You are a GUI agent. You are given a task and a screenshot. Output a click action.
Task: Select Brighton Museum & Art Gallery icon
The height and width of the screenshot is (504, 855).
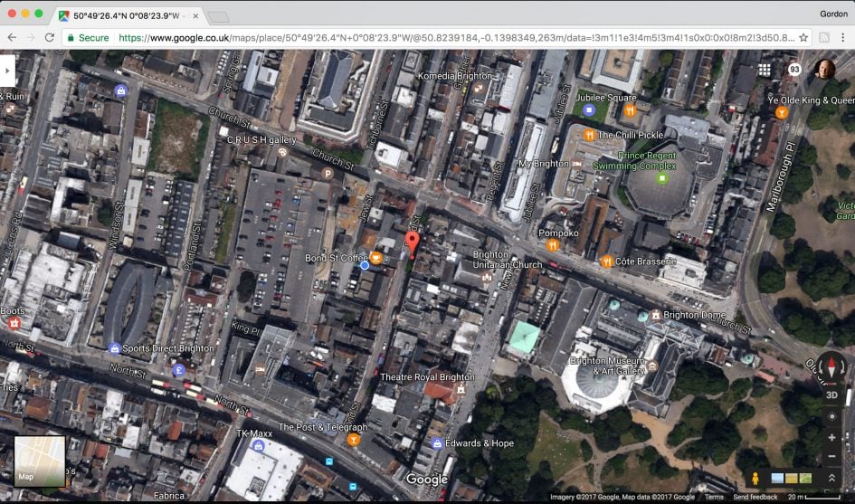point(652,366)
